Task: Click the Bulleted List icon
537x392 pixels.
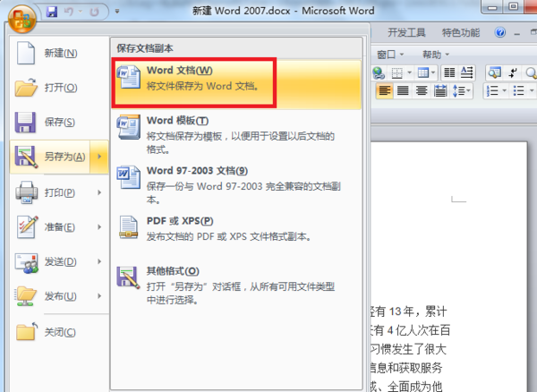Action: (x=518, y=91)
